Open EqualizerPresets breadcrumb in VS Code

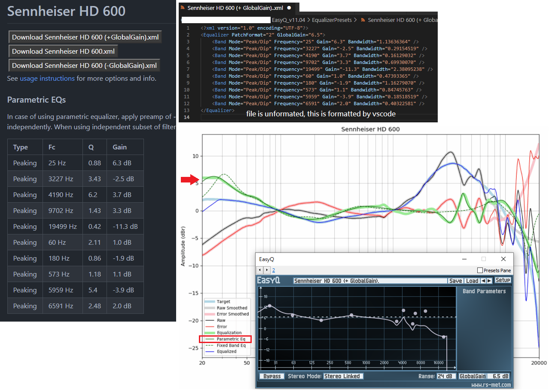[332, 20]
